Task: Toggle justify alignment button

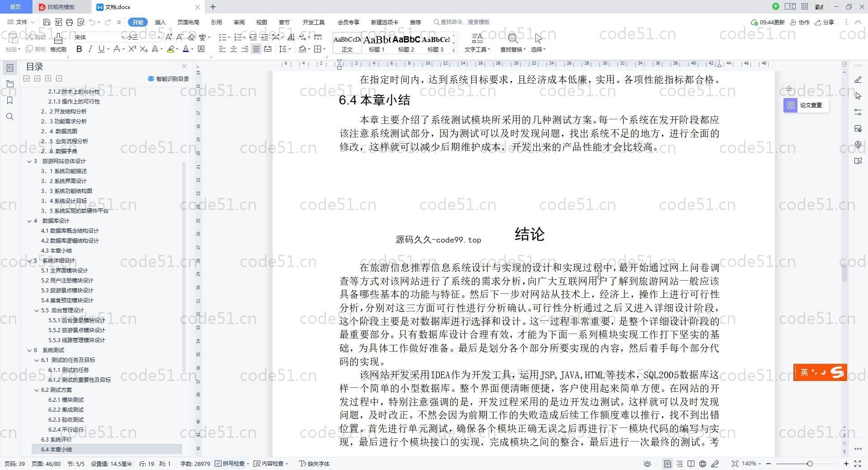Action: tap(256, 49)
